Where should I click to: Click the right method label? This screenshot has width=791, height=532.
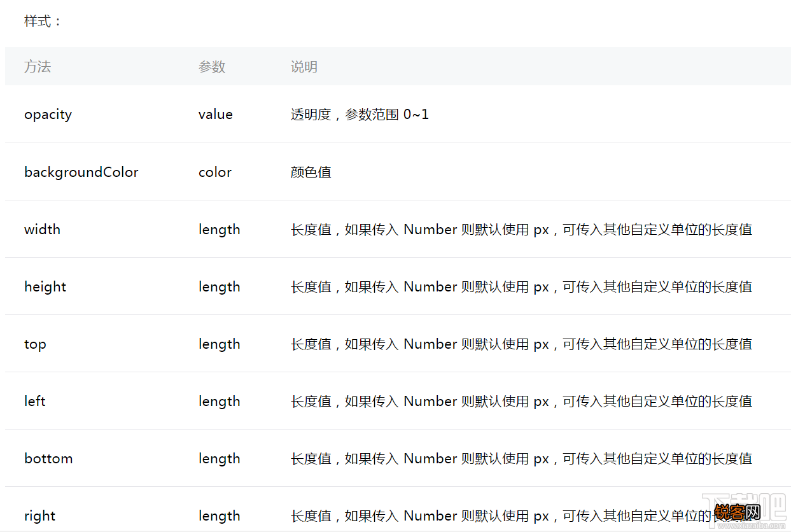point(39,515)
